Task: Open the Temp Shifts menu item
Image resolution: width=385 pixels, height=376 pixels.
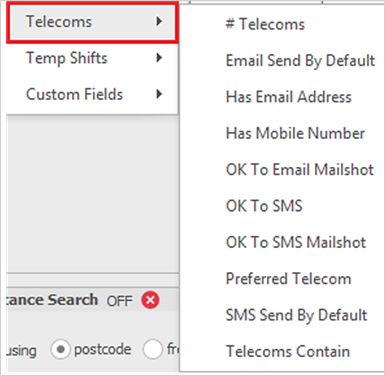Action: pos(92,58)
